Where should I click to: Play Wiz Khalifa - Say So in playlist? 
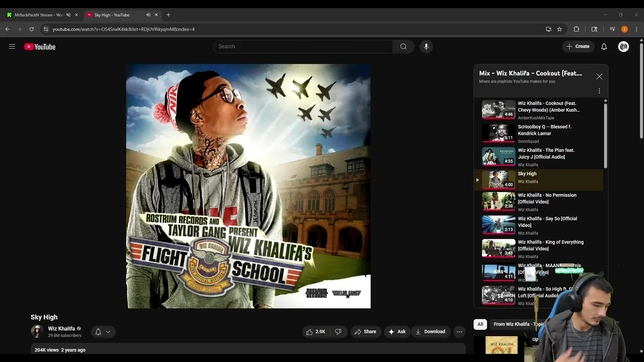point(539,225)
